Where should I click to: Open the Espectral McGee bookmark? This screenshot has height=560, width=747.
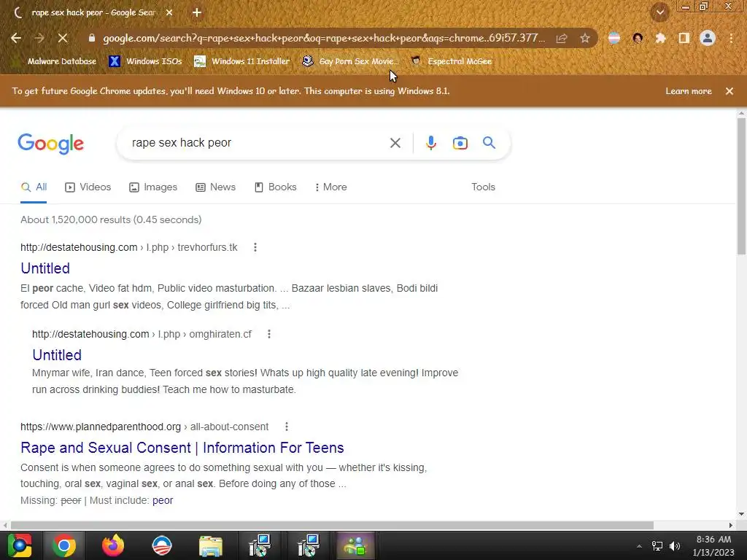coord(452,61)
